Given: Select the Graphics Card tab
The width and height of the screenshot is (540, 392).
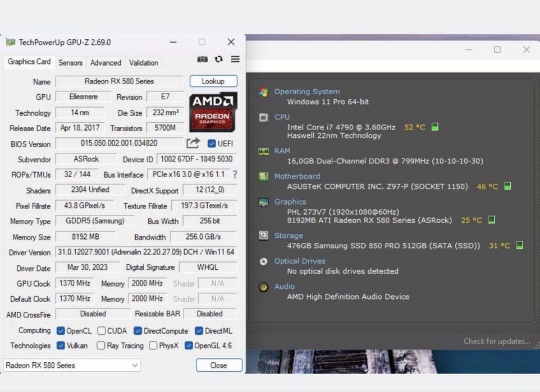Looking at the screenshot, I should pos(29,62).
